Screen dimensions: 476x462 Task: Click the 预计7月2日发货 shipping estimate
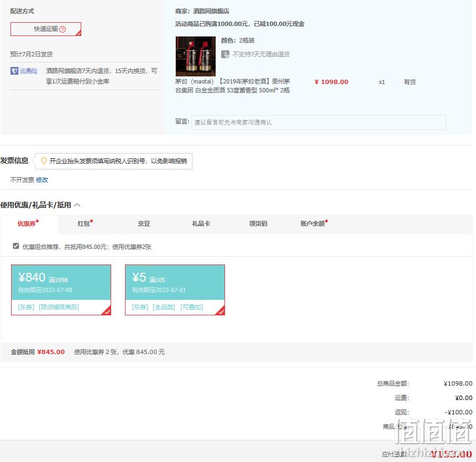click(x=32, y=54)
